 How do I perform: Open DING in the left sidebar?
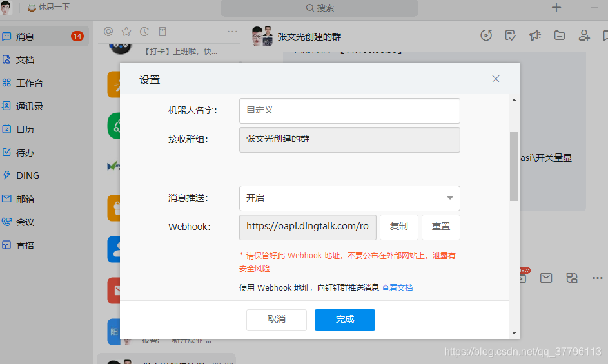(x=21, y=176)
